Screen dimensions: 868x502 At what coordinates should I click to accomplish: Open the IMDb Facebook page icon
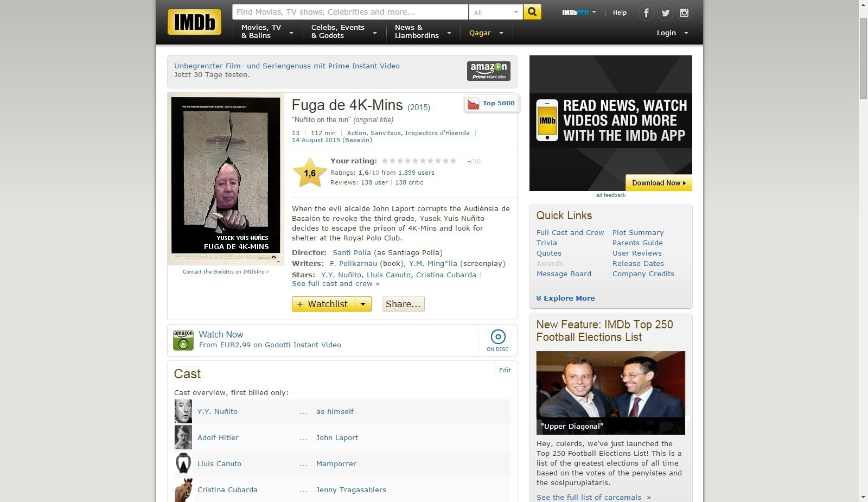[646, 13]
